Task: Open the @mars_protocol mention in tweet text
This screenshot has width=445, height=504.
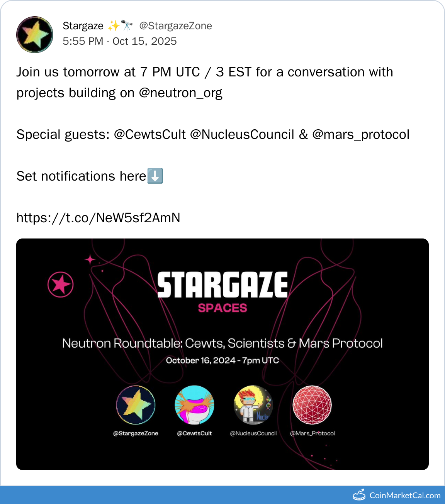Action: [360, 135]
